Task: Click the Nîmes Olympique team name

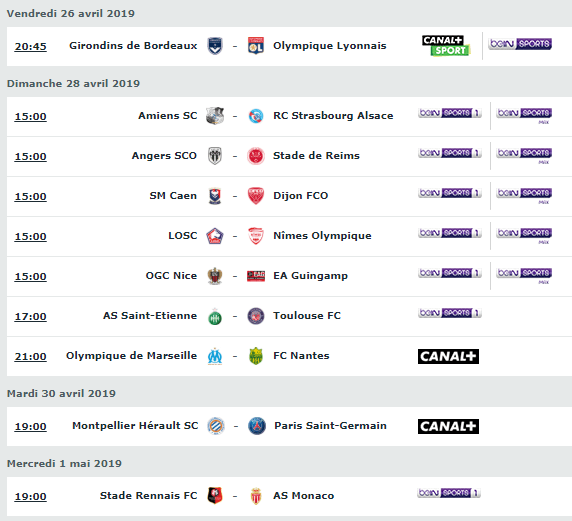Action: (x=322, y=236)
